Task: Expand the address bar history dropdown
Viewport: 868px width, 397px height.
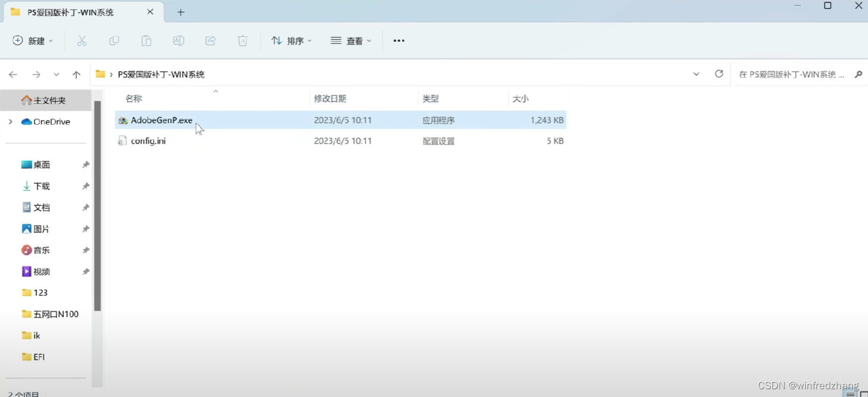Action: [x=697, y=74]
